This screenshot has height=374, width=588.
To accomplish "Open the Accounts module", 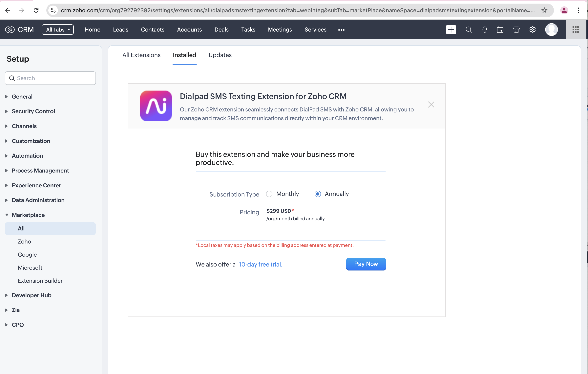I will [x=189, y=30].
